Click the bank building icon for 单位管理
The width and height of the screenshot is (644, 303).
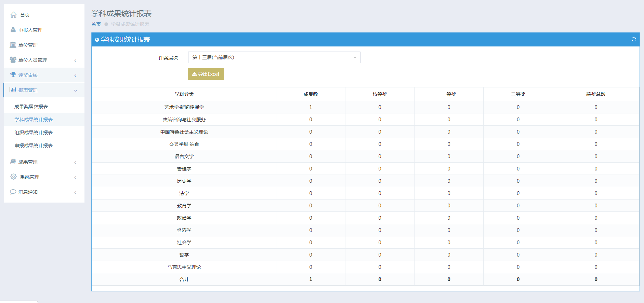(x=13, y=45)
